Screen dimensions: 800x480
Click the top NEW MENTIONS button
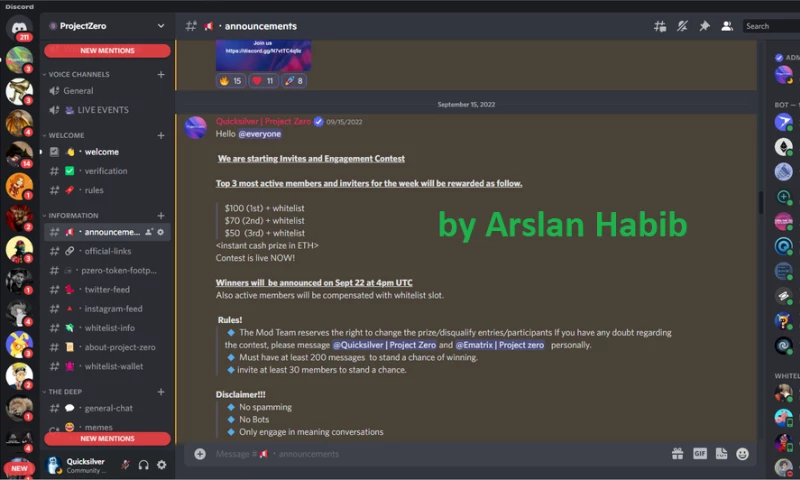[107, 50]
